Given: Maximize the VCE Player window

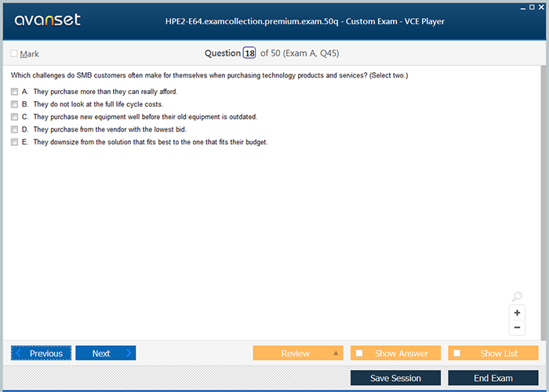Looking at the screenshot, I should [533, 6].
